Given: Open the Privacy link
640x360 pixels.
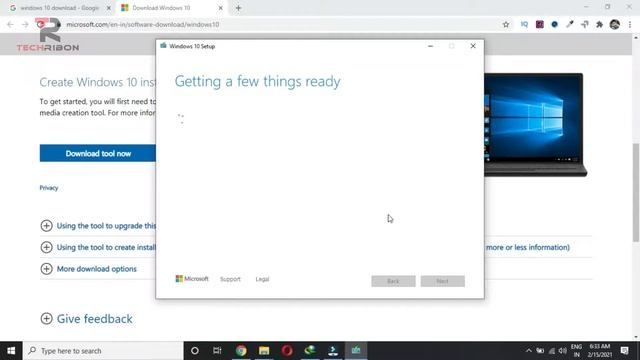Looking at the screenshot, I should pyautogui.click(x=49, y=188).
